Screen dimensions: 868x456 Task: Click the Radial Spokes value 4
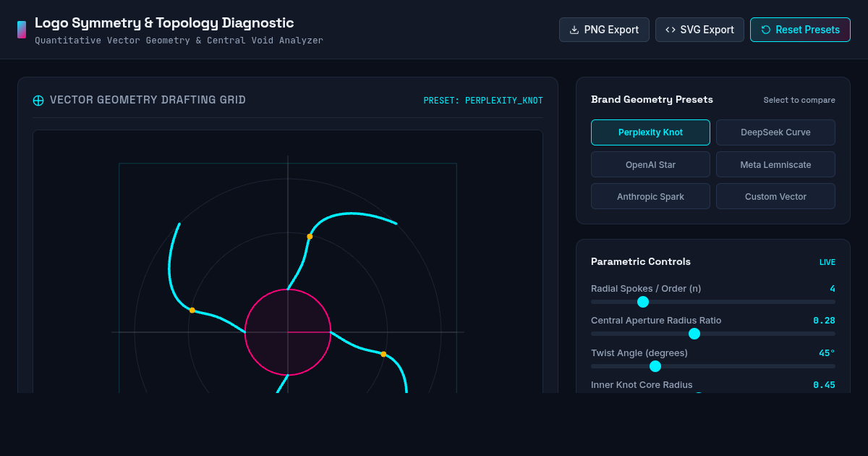[x=833, y=289]
